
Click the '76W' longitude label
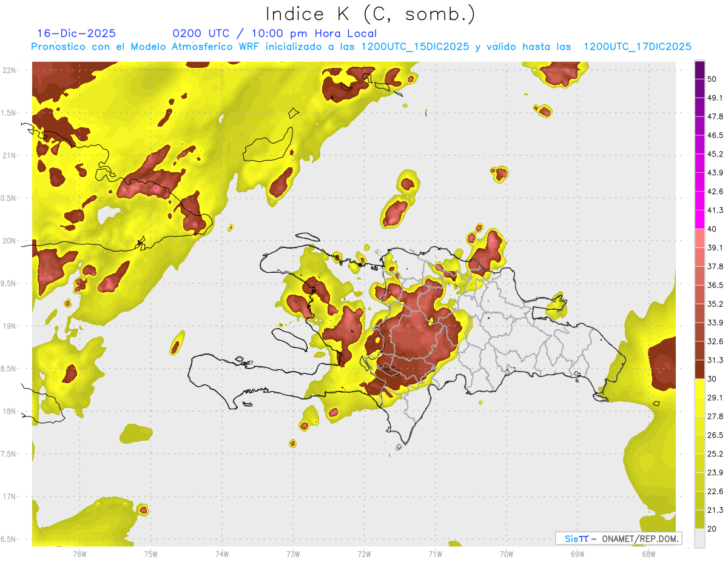pyautogui.click(x=79, y=554)
